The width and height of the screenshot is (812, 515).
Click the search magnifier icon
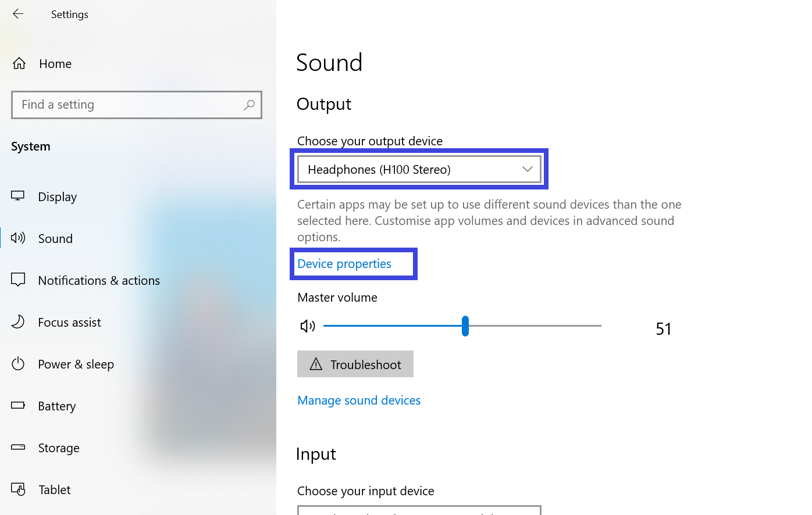point(249,105)
